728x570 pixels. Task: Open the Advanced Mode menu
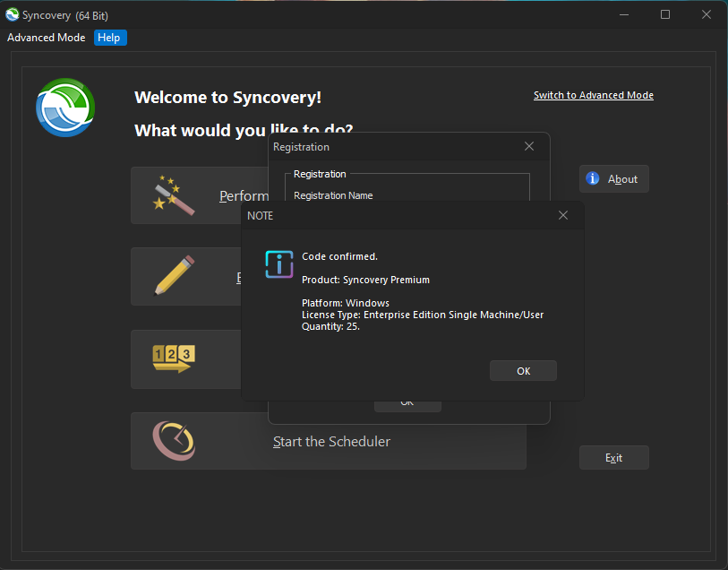point(47,38)
